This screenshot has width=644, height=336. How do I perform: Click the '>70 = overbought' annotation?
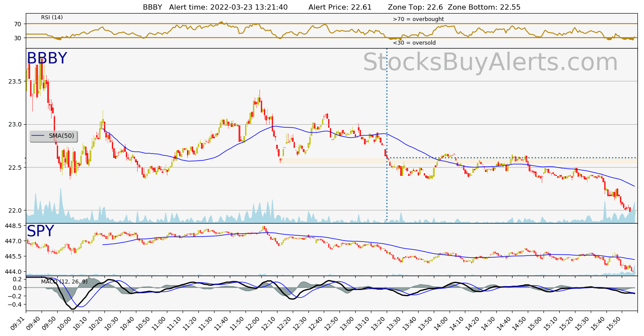(x=418, y=19)
